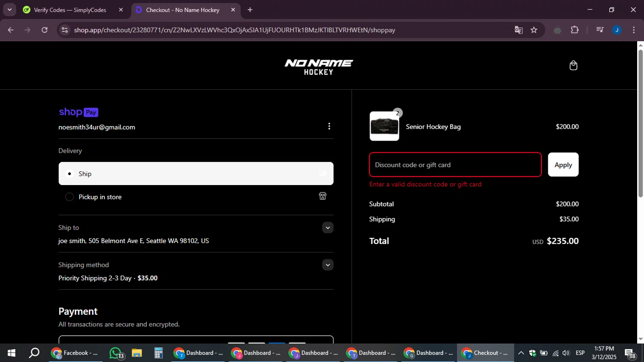Bookmark this page with the star icon

click(534, 30)
